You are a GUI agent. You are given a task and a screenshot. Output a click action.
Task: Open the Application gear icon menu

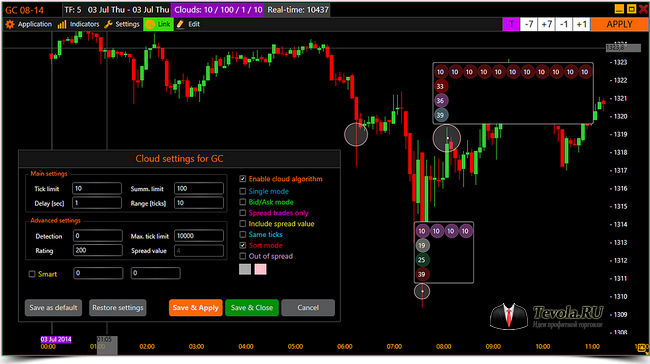(x=9, y=24)
